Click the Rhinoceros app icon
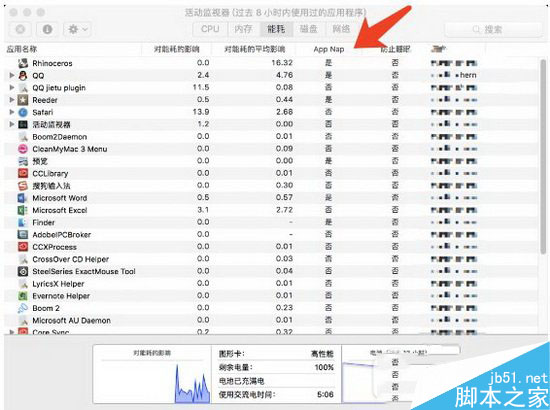550x410 pixels. pos(23,63)
